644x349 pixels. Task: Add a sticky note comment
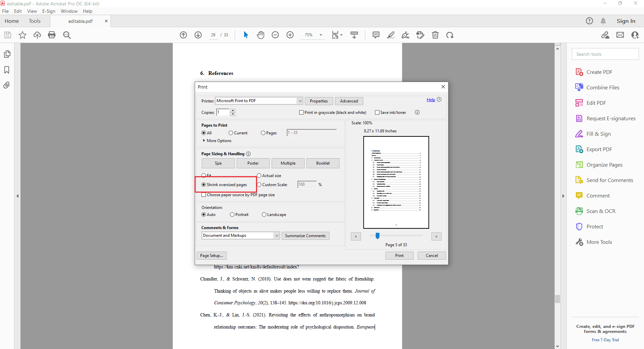[x=376, y=35]
